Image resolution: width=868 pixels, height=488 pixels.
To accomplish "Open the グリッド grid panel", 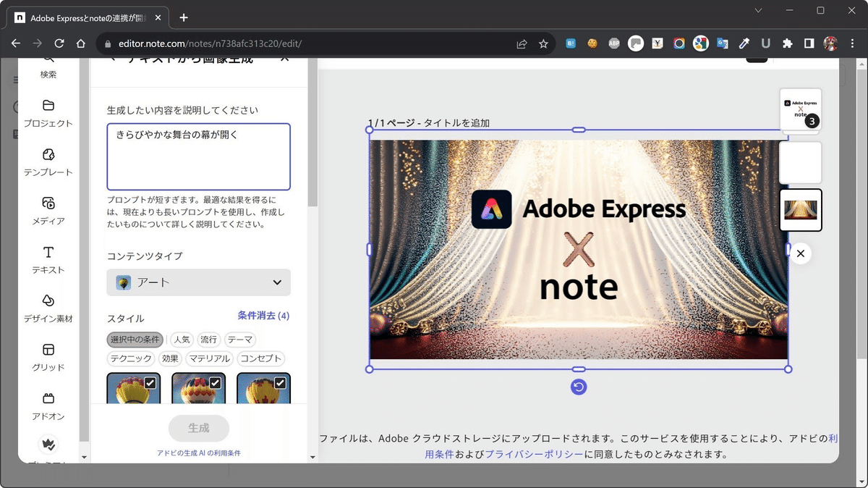I will pos(48,358).
